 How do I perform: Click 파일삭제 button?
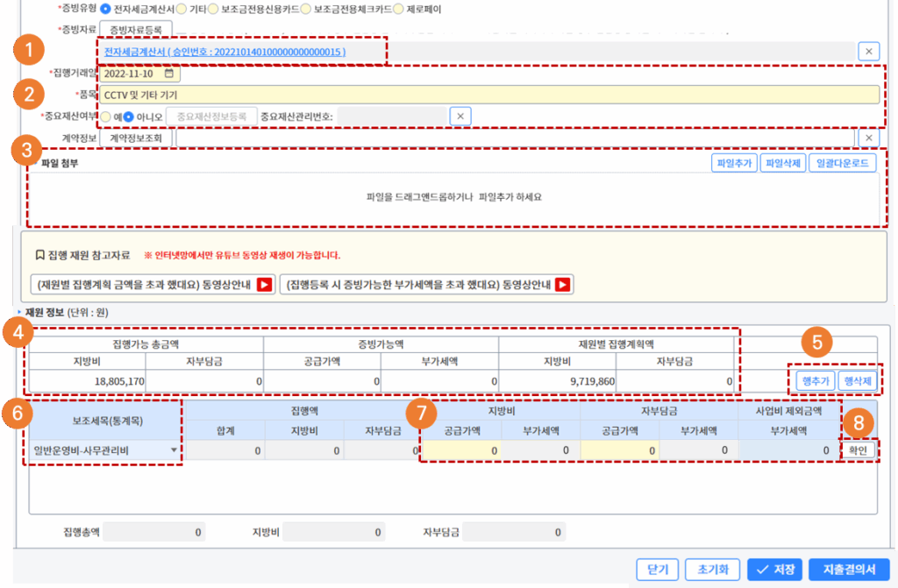click(x=783, y=163)
